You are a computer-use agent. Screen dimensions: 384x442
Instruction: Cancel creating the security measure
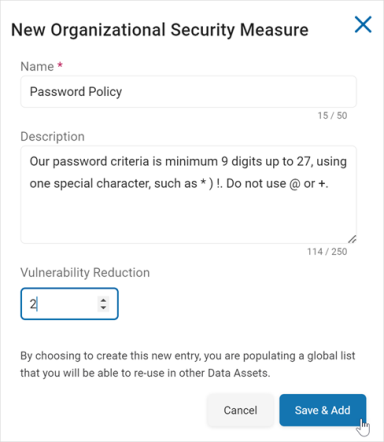coord(240,410)
